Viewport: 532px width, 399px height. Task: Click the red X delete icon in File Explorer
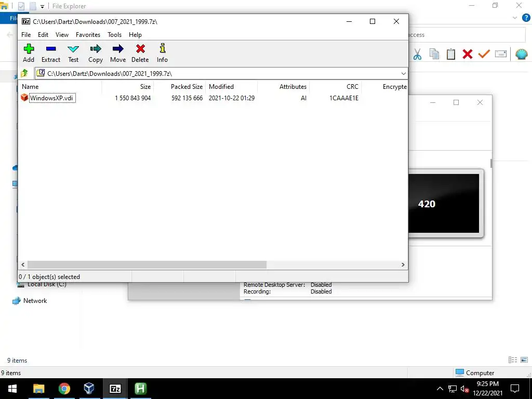(x=467, y=54)
